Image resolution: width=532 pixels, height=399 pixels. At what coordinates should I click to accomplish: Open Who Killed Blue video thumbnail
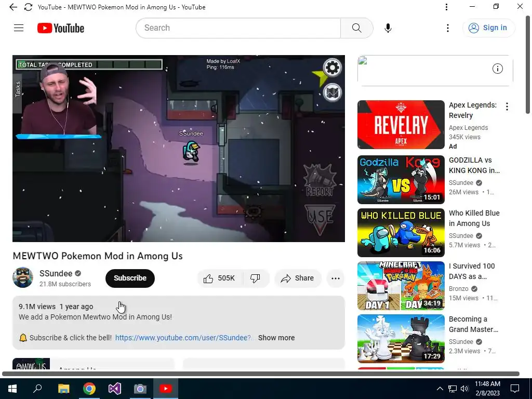coord(401,232)
